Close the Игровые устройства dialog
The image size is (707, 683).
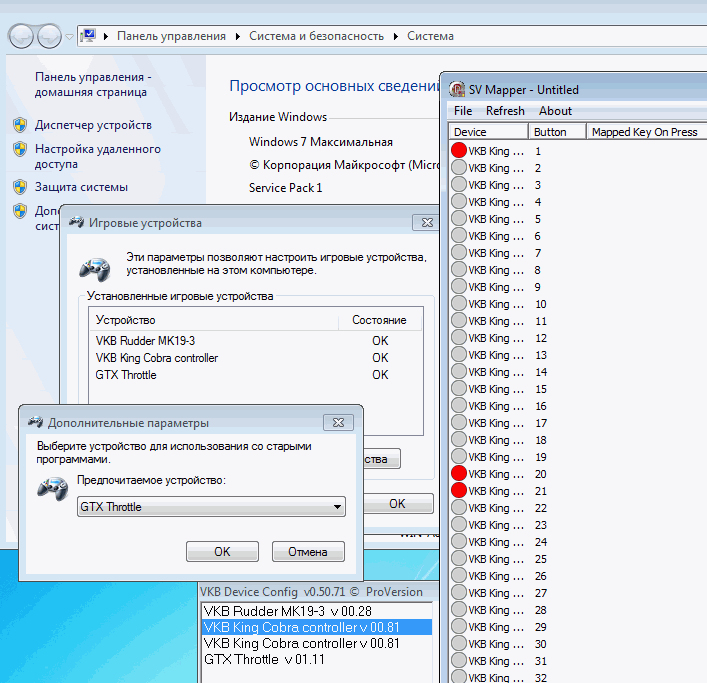(427, 222)
